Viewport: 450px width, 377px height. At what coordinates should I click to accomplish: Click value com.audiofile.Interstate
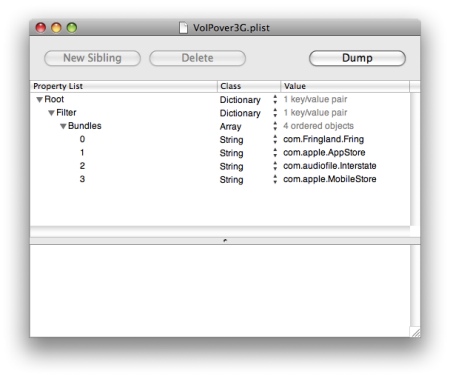coord(330,166)
